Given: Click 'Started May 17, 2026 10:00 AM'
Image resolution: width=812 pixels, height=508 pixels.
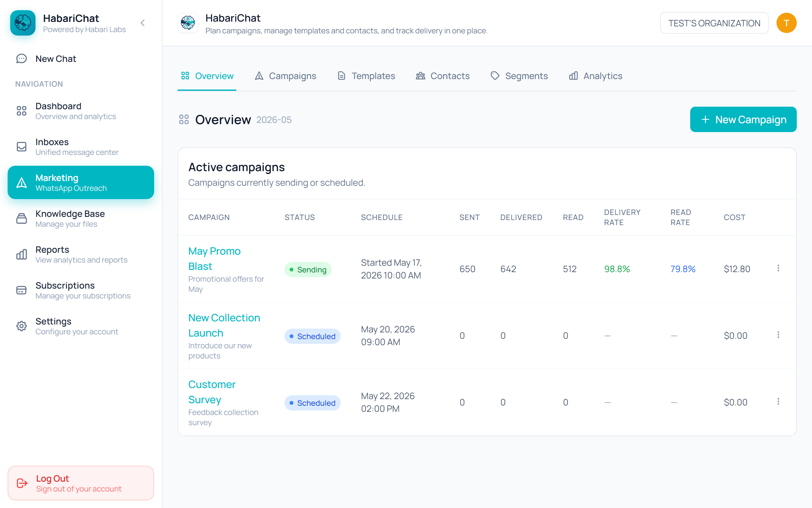Looking at the screenshot, I should tap(391, 269).
